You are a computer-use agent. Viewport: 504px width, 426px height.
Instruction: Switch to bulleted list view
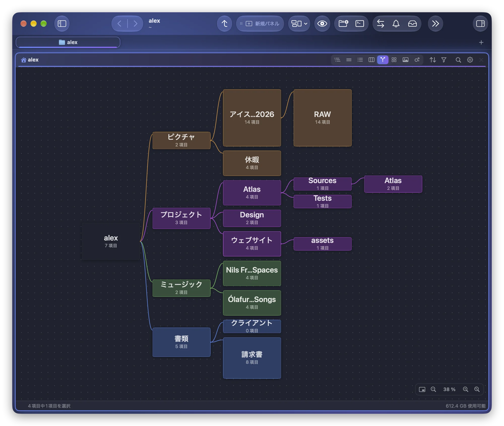[x=360, y=60]
